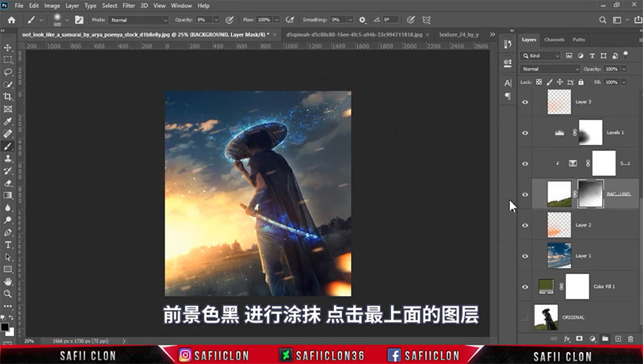Click the Add layer style fx icon
The height and width of the screenshot is (364, 643).
click(x=567, y=339)
